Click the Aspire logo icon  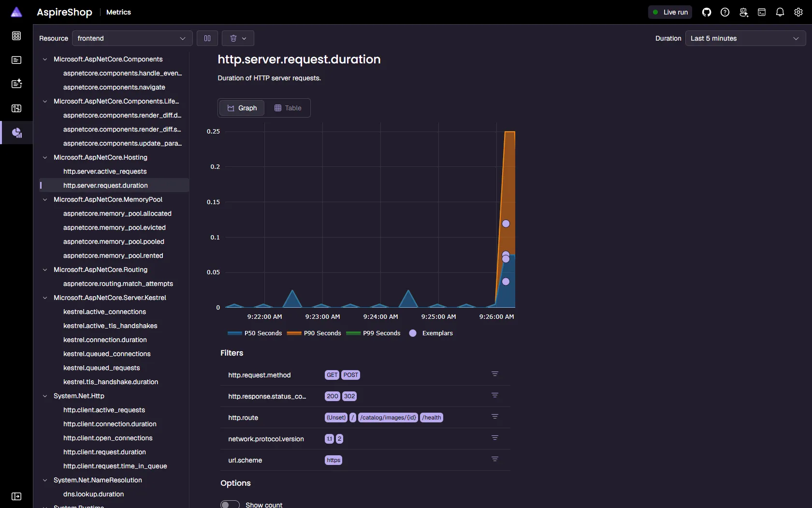pos(16,12)
